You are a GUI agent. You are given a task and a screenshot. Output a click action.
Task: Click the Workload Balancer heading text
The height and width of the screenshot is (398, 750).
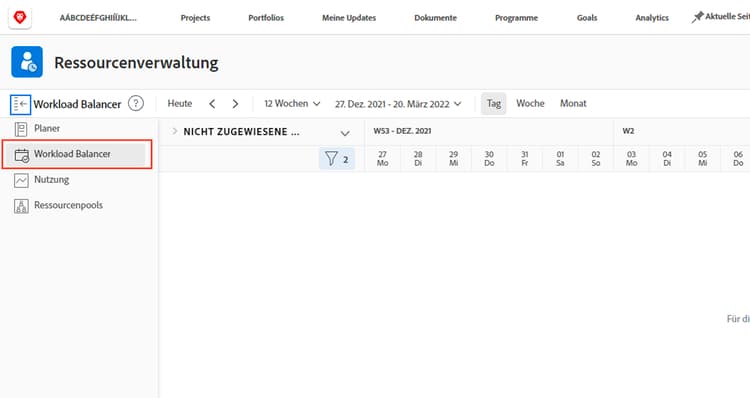pyautogui.click(x=77, y=104)
